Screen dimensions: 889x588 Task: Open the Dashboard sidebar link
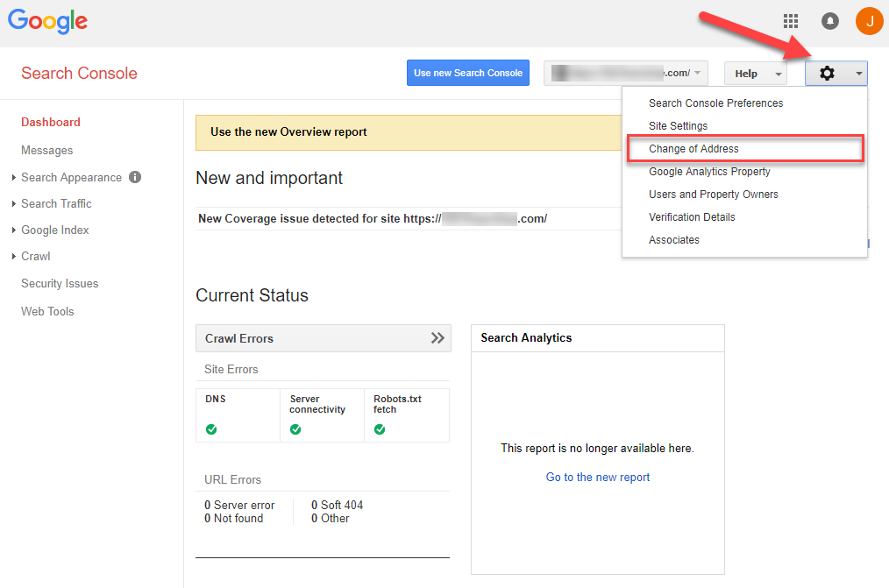point(51,122)
